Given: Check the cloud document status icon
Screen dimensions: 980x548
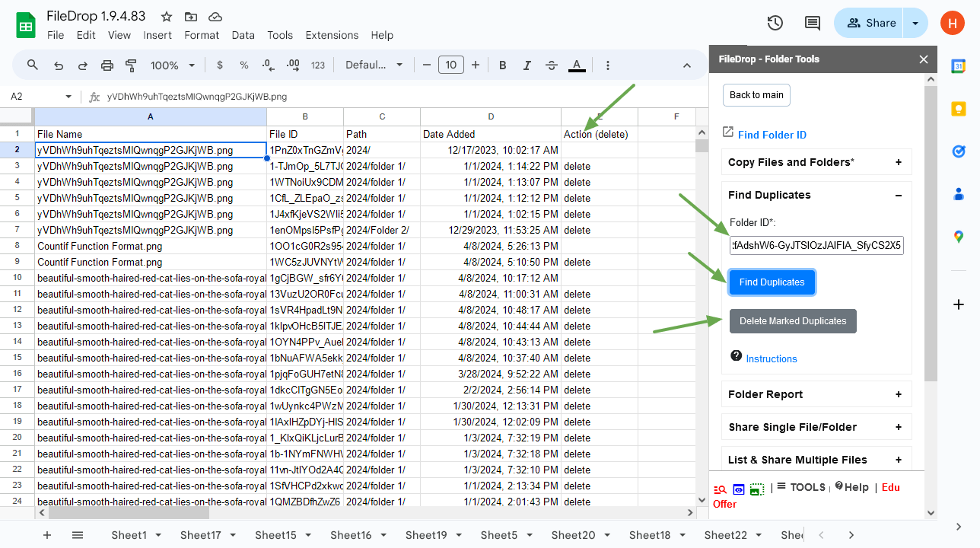Looking at the screenshot, I should pos(215,17).
